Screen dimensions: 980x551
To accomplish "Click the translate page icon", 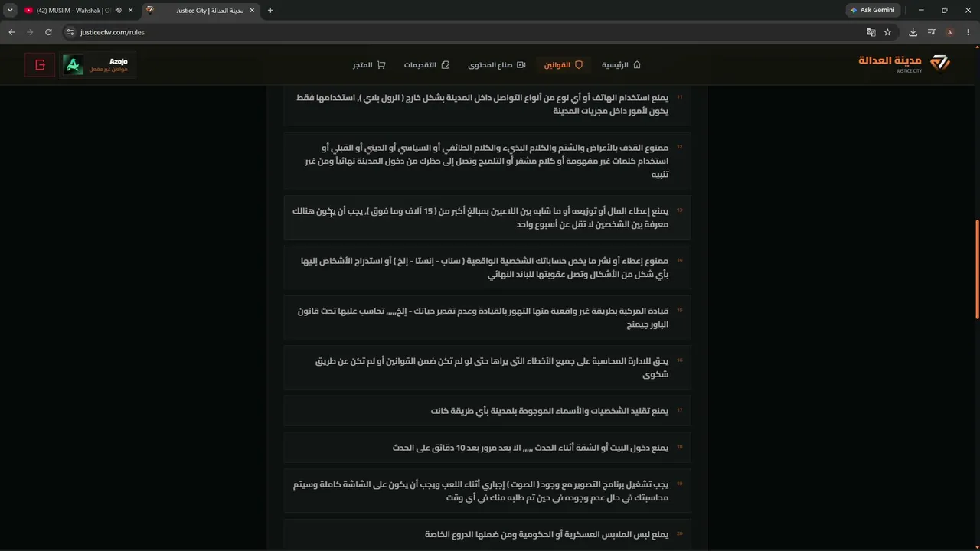I will (871, 32).
